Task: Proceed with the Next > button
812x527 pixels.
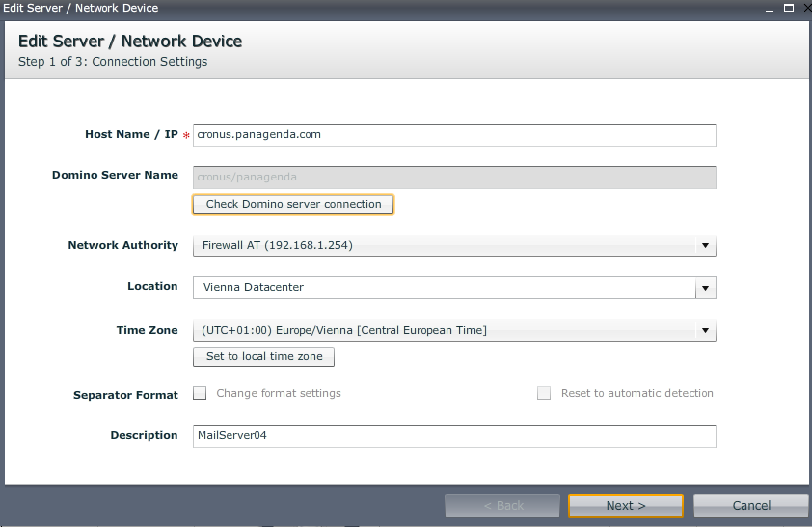Action: point(626,506)
